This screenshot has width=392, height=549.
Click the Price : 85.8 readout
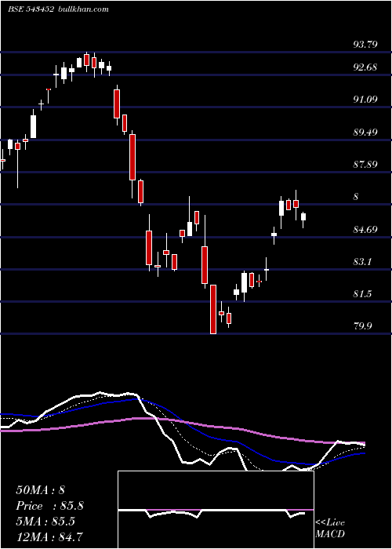pos(50,506)
